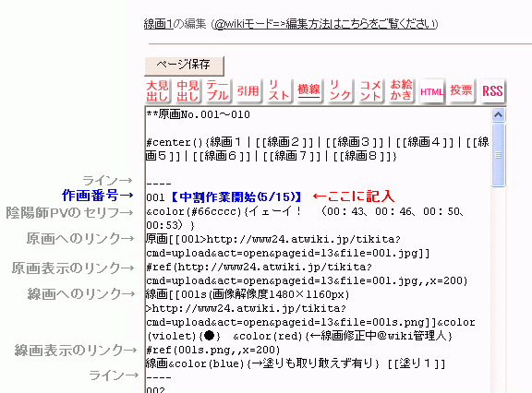
Task: Insert a table with the テーブル button
Action: pyautogui.click(x=218, y=90)
